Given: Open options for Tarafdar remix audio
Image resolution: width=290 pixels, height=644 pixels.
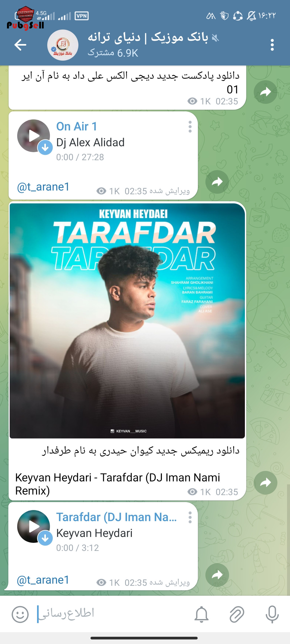Looking at the screenshot, I should click(190, 517).
